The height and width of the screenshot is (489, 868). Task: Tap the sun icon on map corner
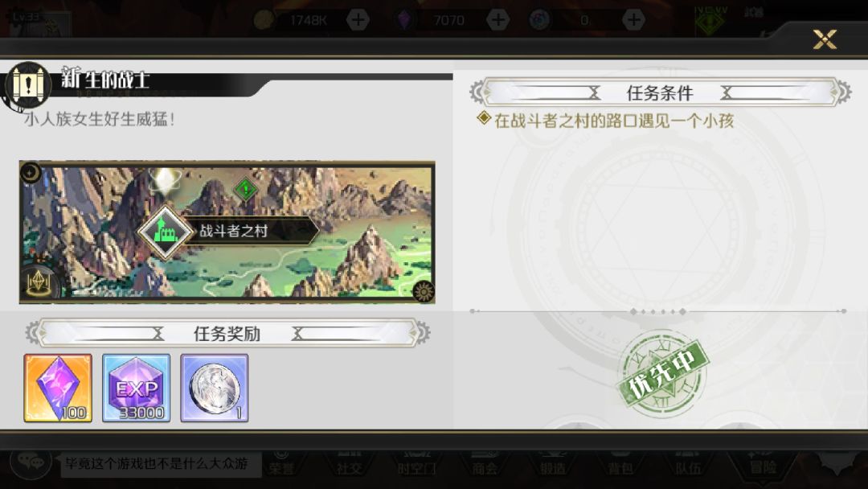click(x=424, y=290)
